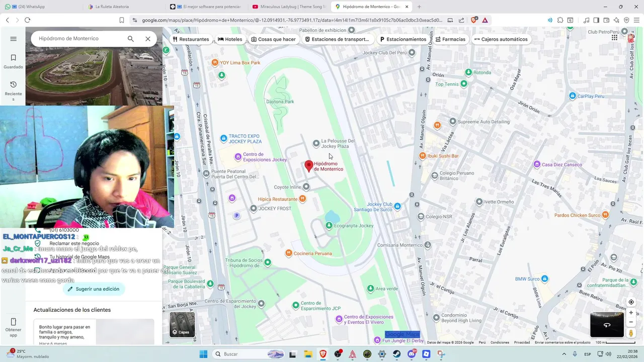This screenshot has width=644, height=362.
Task: Open the Google Maps hamburger menu
Action: point(13,39)
